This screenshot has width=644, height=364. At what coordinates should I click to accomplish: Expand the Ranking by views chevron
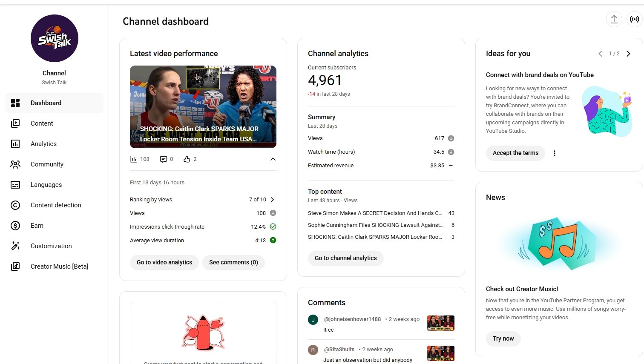273,200
